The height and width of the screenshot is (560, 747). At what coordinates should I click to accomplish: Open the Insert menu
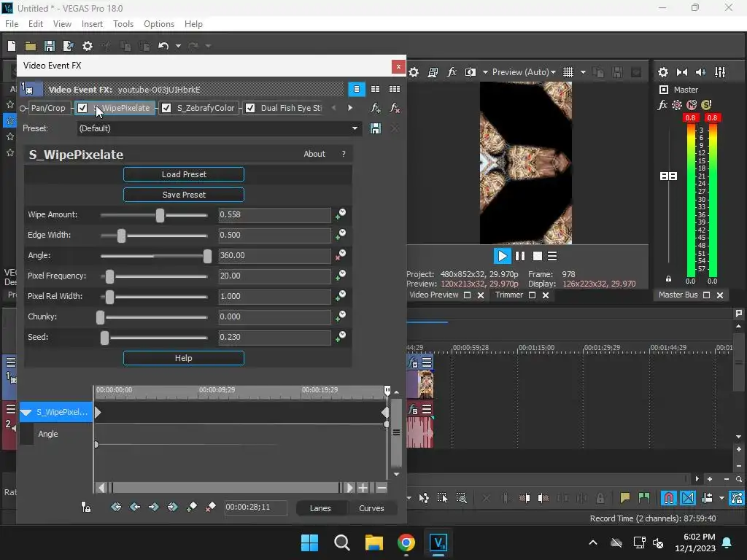point(92,24)
